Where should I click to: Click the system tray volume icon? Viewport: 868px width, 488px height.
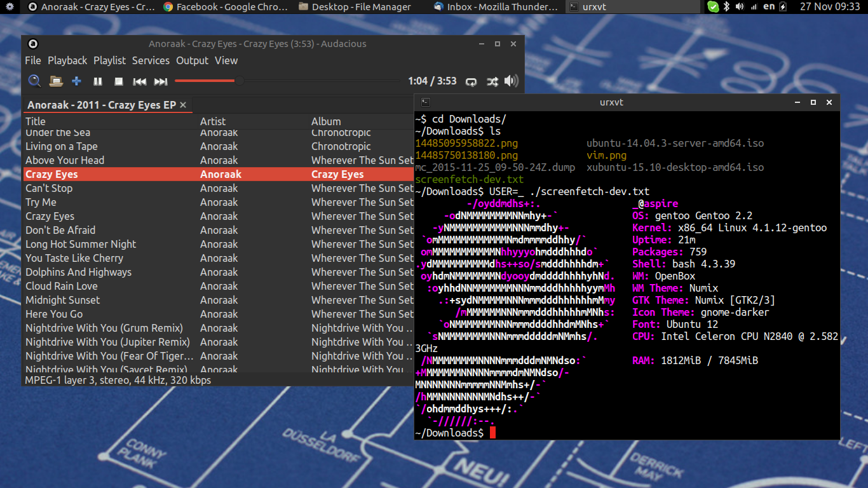[740, 7]
